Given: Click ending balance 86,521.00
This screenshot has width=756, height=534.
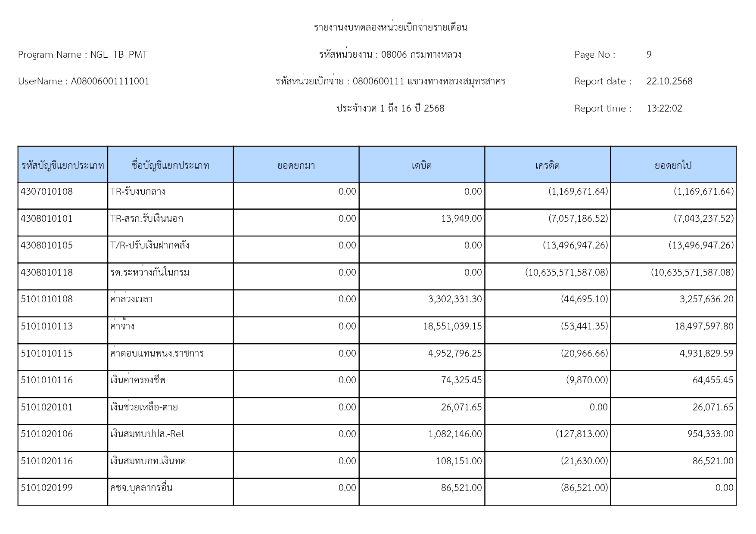Looking at the screenshot, I should tap(712, 461).
